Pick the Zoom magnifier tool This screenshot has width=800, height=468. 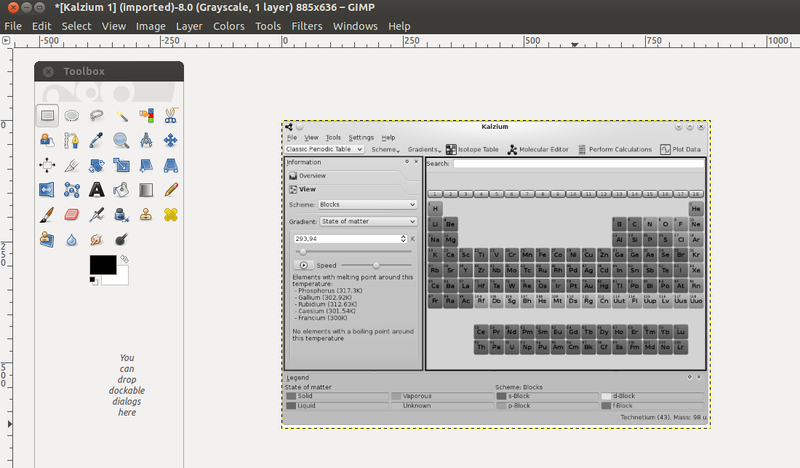click(121, 140)
